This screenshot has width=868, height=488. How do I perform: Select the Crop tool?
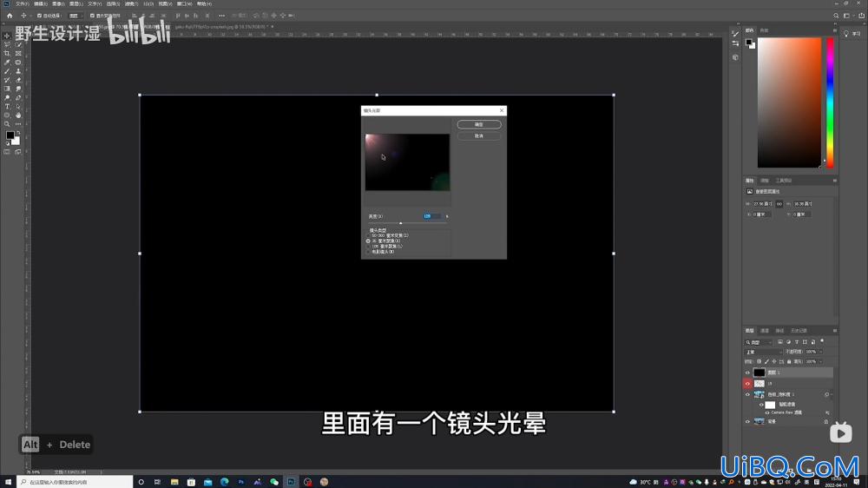7,53
